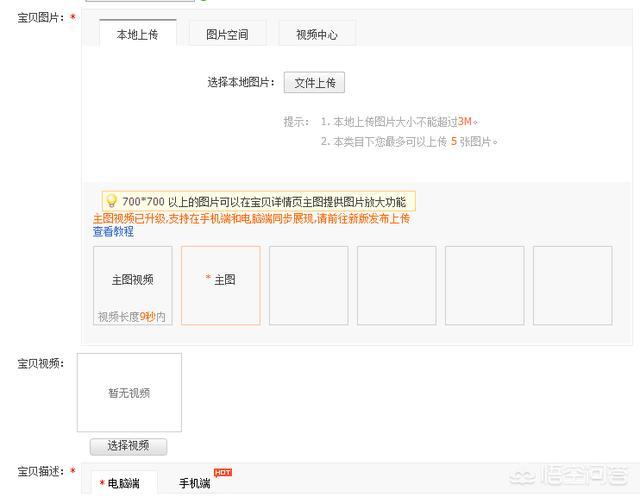Click the orange 主图视频已升级 notice text

click(x=251, y=219)
